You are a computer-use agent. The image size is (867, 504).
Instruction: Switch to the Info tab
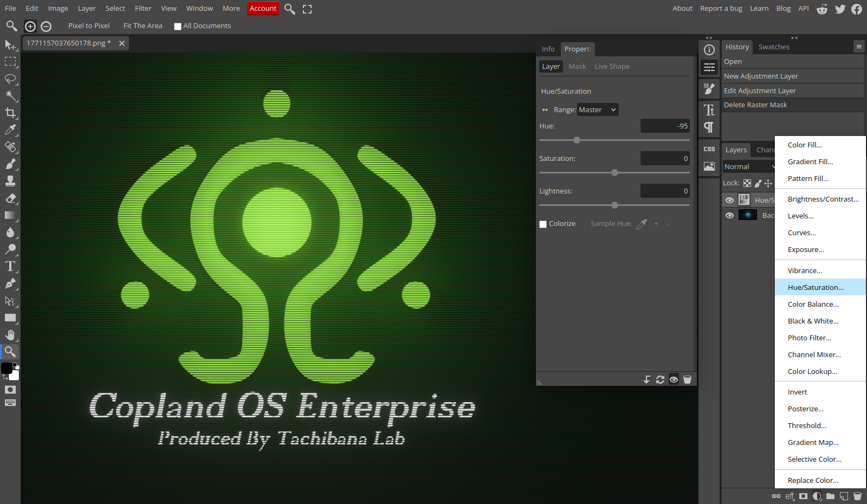pyautogui.click(x=548, y=49)
